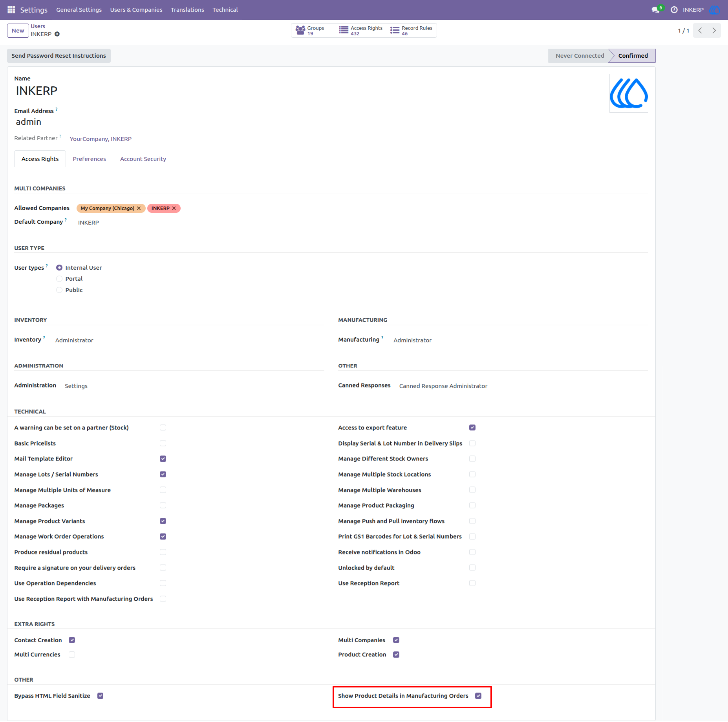The width and height of the screenshot is (728, 722).
Task: Click user avatar in top bar
Action: click(x=715, y=10)
